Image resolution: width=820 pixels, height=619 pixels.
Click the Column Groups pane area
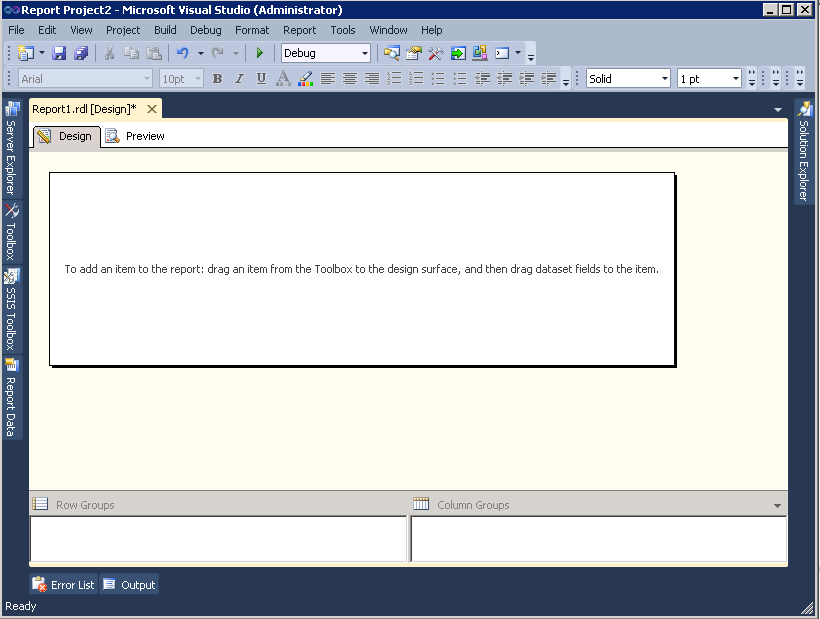tap(599, 539)
